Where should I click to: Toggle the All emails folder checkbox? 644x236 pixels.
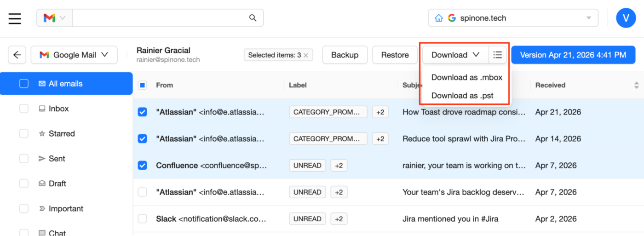tap(24, 84)
